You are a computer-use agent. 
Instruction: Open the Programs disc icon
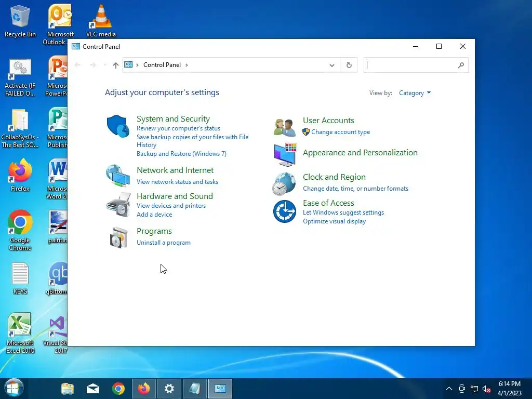tap(118, 237)
